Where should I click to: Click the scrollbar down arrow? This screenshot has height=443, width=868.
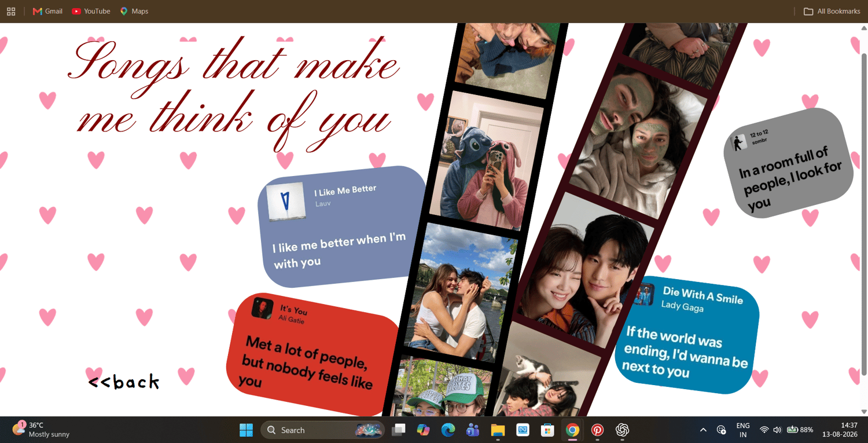(864, 412)
